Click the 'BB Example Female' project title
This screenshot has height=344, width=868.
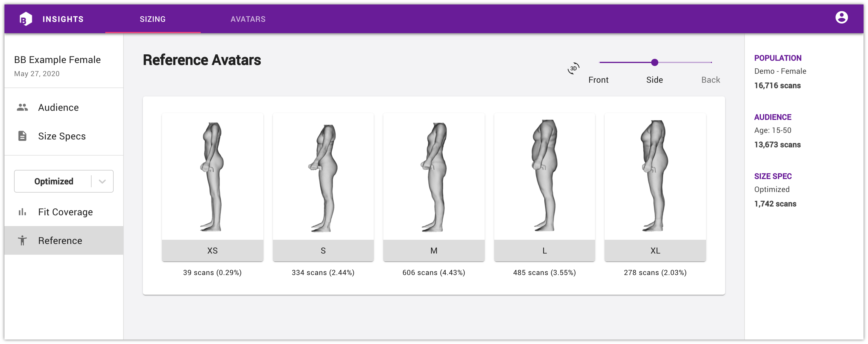pos(57,60)
